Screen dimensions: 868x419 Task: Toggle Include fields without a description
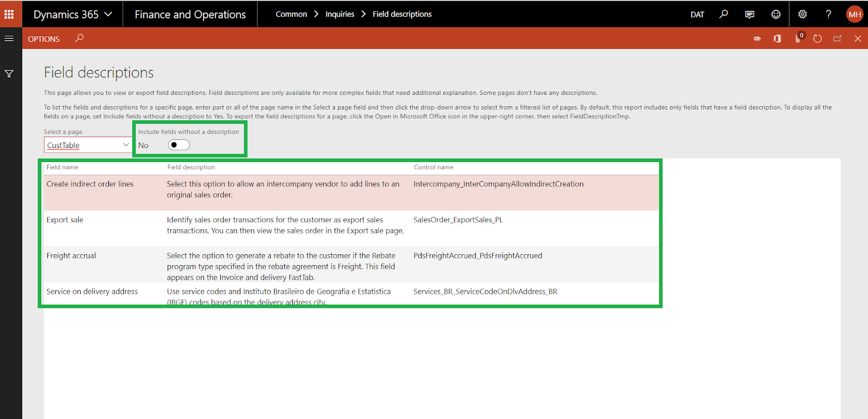[178, 145]
